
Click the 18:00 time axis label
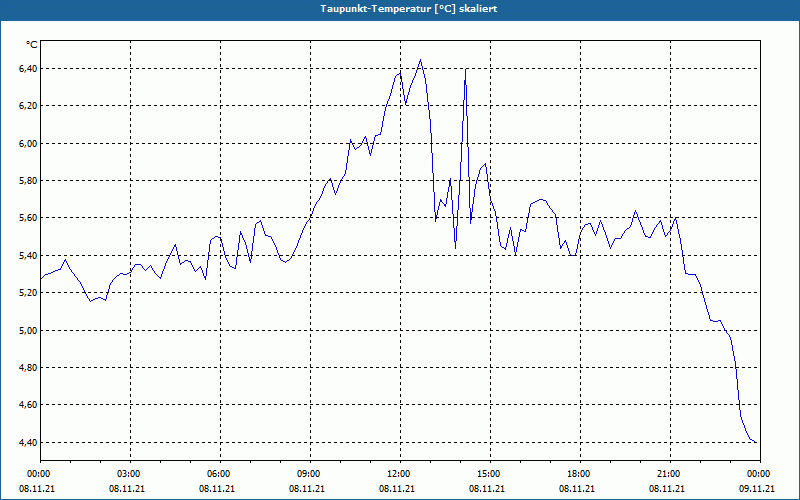coord(581,474)
